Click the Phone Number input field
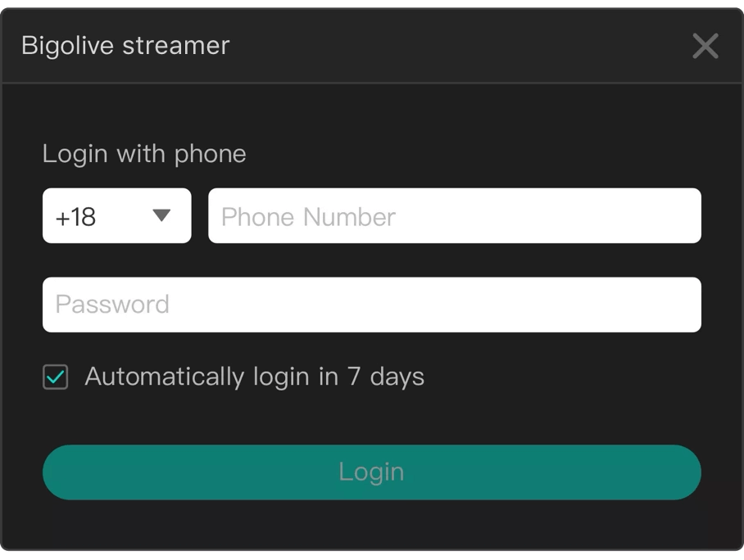 pos(454,215)
